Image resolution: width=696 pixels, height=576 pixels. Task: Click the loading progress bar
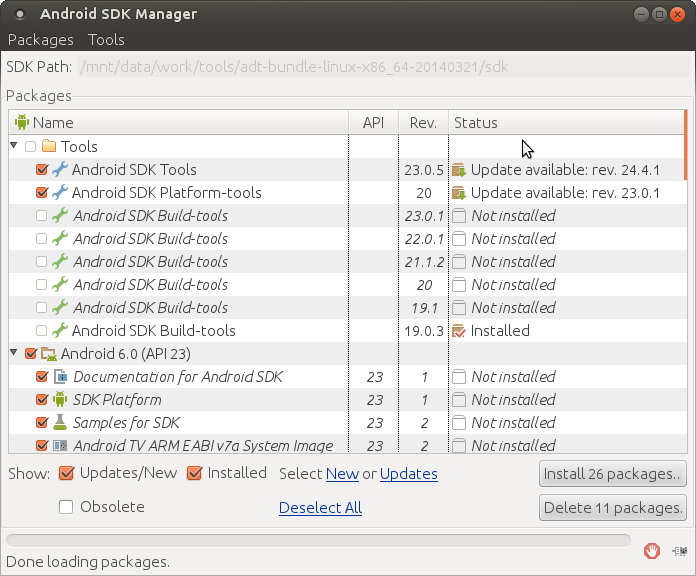318,541
